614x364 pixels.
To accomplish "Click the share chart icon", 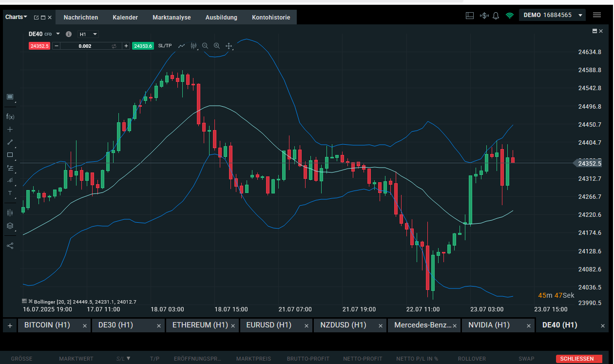I will point(10,246).
